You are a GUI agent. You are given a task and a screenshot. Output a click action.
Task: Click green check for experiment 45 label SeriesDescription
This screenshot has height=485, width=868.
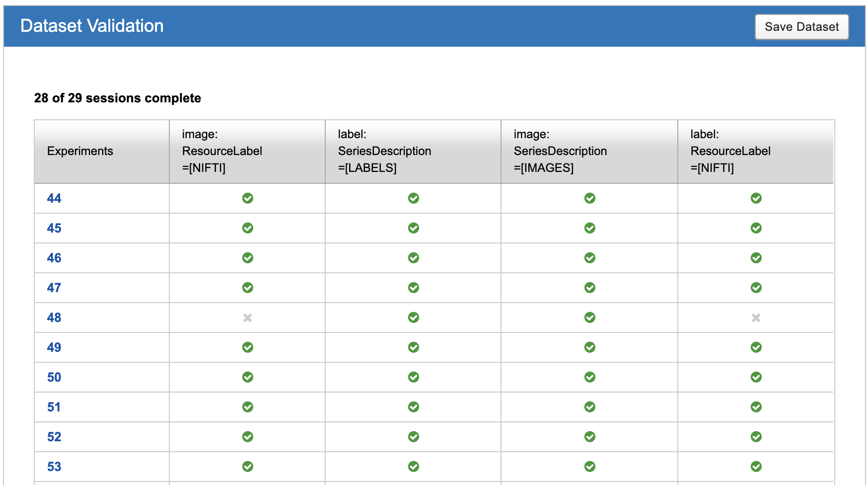click(413, 228)
